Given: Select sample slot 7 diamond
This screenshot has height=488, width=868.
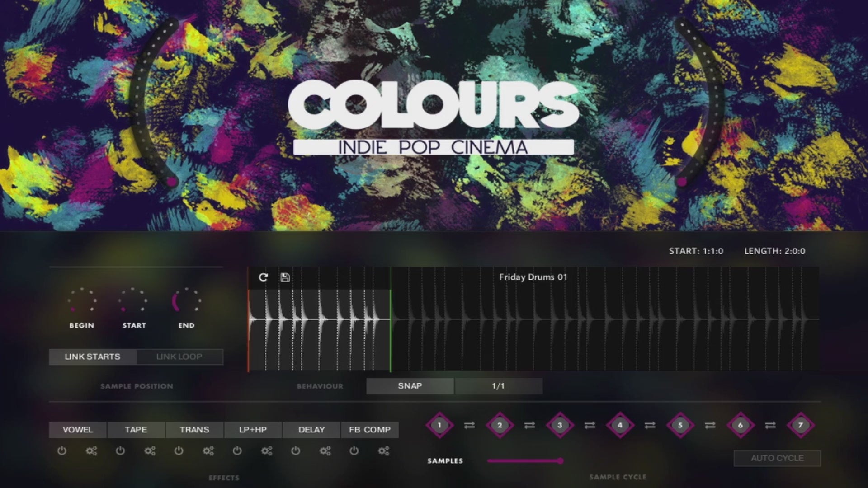Looking at the screenshot, I should [801, 425].
